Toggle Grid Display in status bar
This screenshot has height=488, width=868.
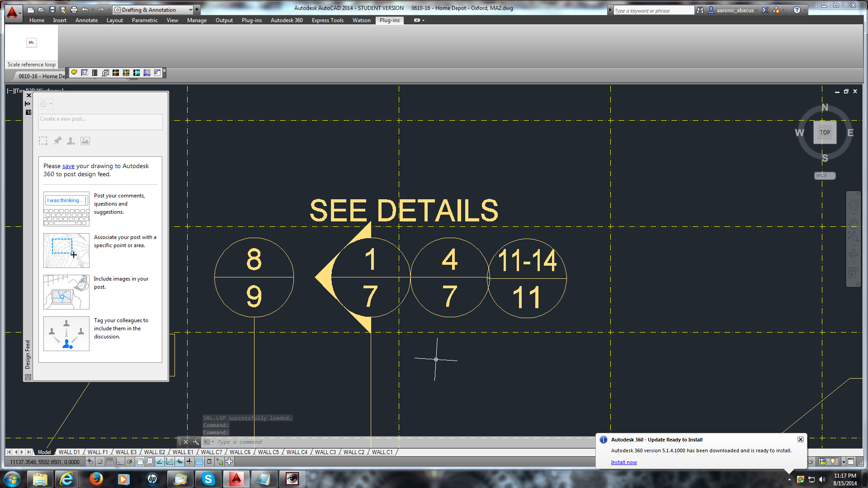109,461
